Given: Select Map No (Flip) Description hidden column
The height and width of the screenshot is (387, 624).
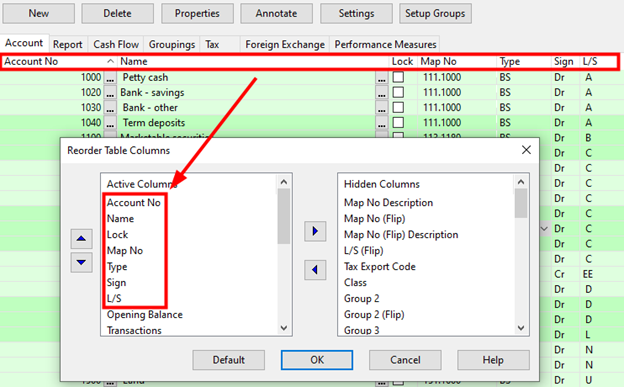Looking at the screenshot, I should point(401,235).
